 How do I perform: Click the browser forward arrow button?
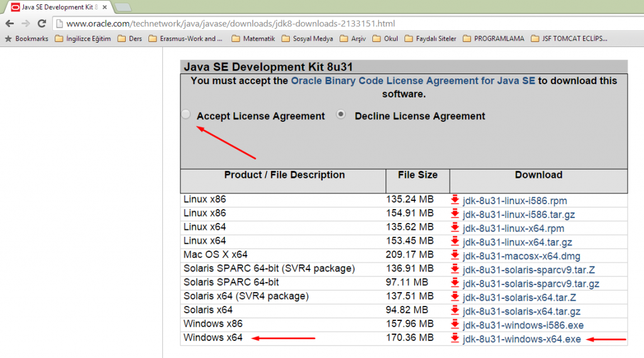point(26,24)
